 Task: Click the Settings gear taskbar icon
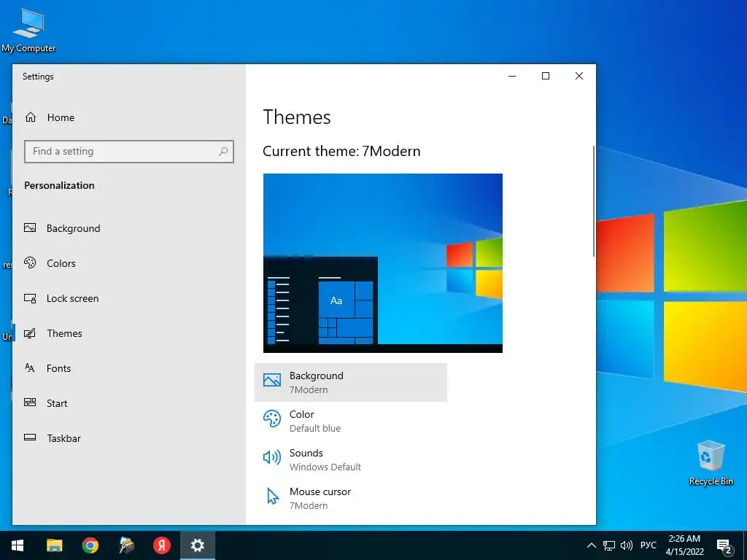pos(198,545)
